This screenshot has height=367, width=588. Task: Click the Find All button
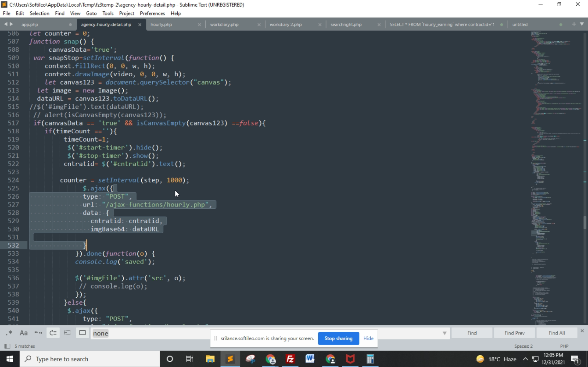[556, 333]
